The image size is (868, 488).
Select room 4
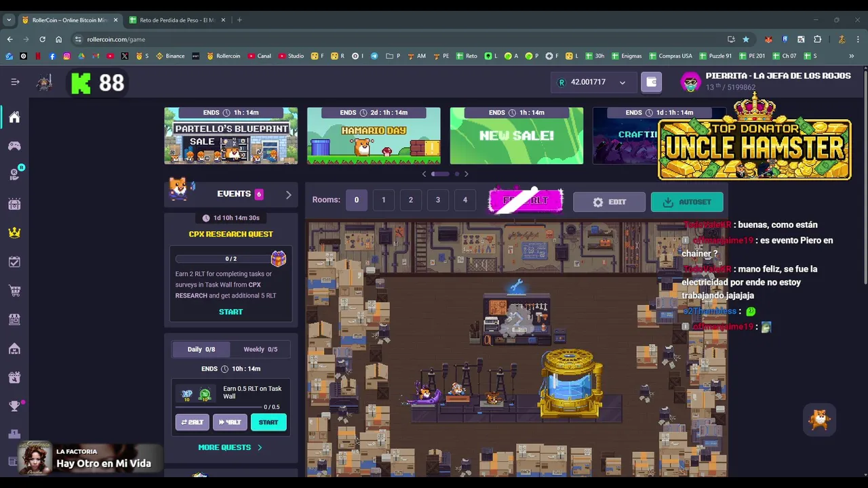click(x=465, y=200)
